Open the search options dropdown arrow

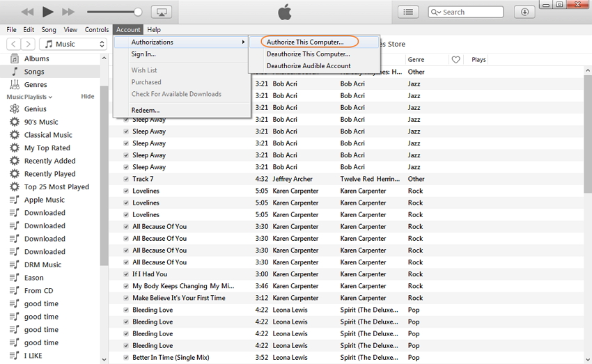pyautogui.click(x=439, y=13)
